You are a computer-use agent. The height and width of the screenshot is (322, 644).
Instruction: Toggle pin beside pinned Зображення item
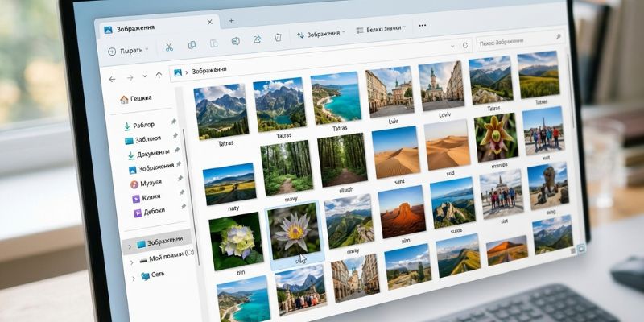point(179,164)
